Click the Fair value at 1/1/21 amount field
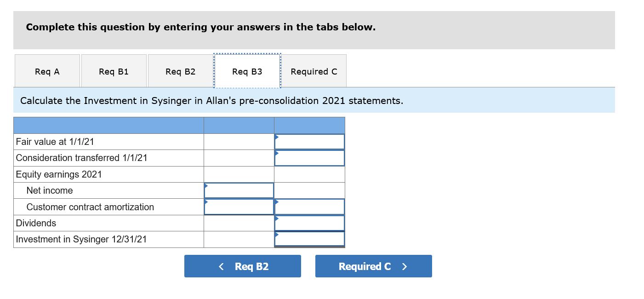This screenshot has width=644, height=299. [x=309, y=142]
